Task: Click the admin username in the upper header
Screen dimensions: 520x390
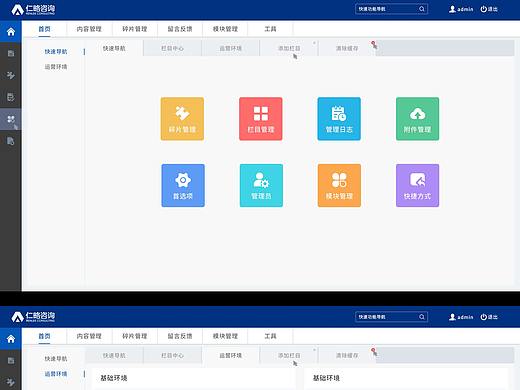Action: [465, 9]
